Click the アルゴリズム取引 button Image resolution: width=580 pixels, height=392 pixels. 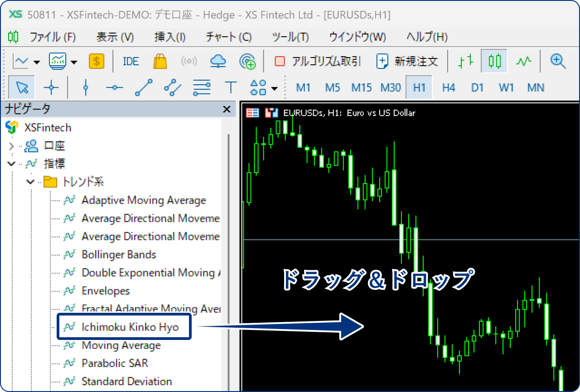(x=318, y=61)
